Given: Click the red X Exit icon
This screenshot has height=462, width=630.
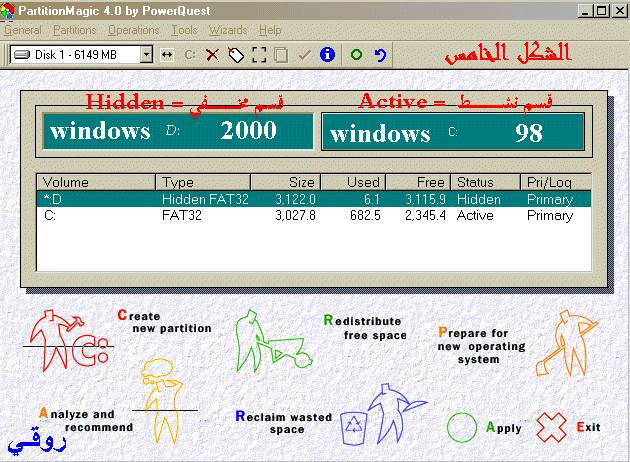Looking at the screenshot, I should point(551,427).
